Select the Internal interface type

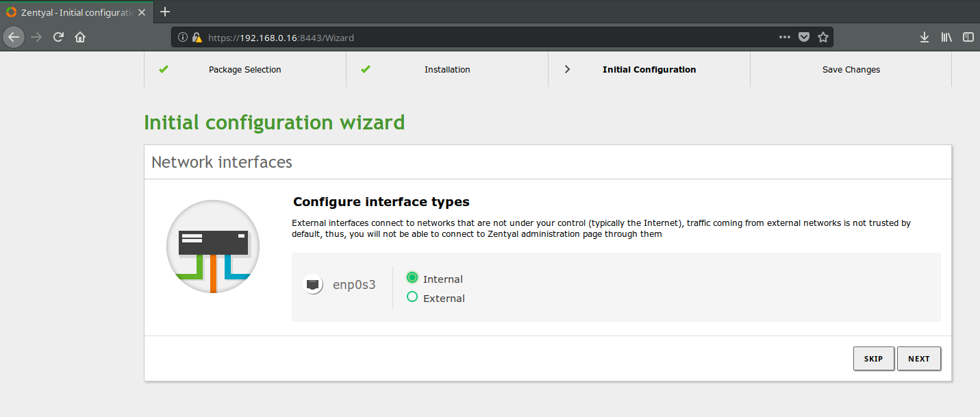(412, 277)
